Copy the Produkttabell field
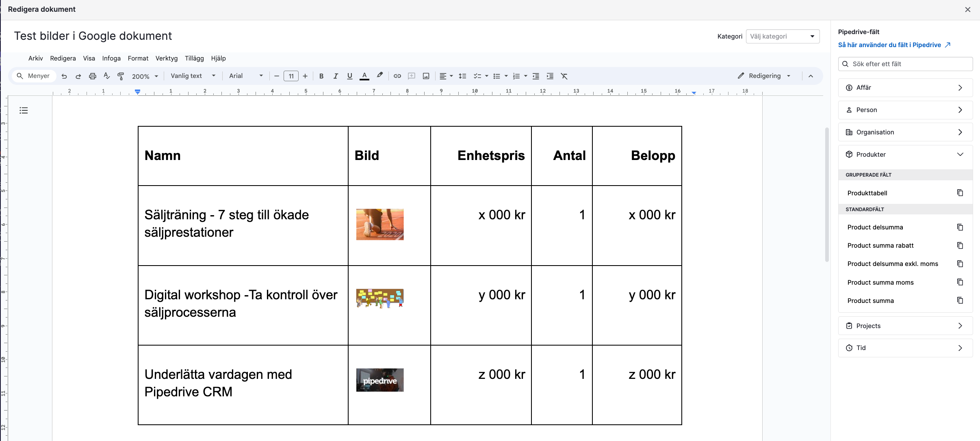The width and height of the screenshot is (980, 441). pos(960,193)
